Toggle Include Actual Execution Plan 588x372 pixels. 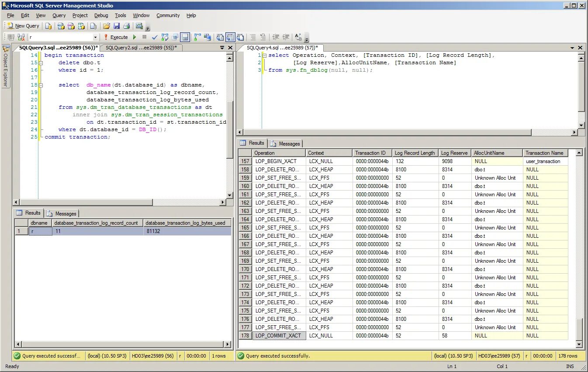click(197, 37)
